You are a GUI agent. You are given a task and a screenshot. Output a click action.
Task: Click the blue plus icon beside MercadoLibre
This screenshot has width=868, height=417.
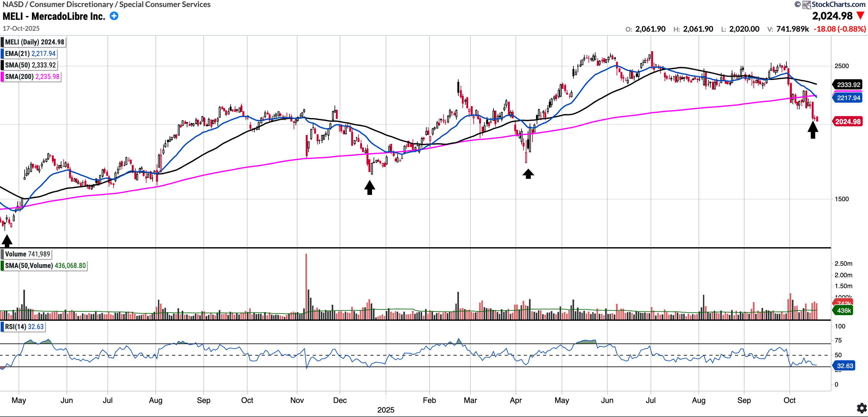(x=114, y=16)
